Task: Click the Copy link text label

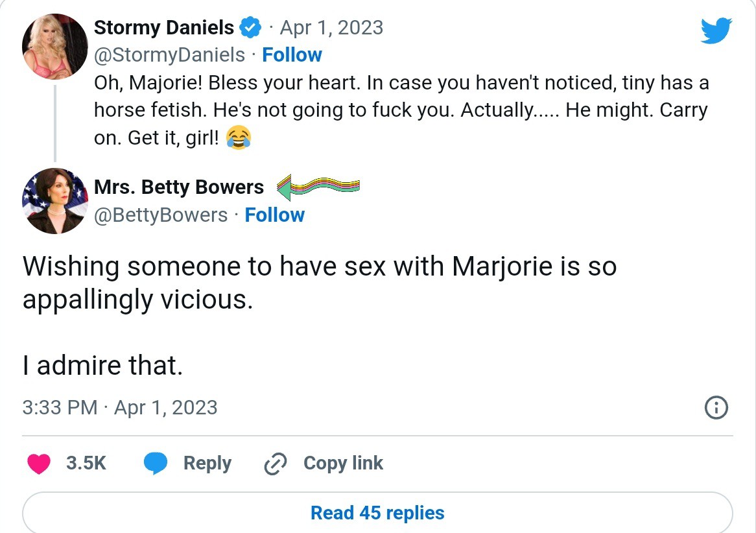Action: click(343, 464)
